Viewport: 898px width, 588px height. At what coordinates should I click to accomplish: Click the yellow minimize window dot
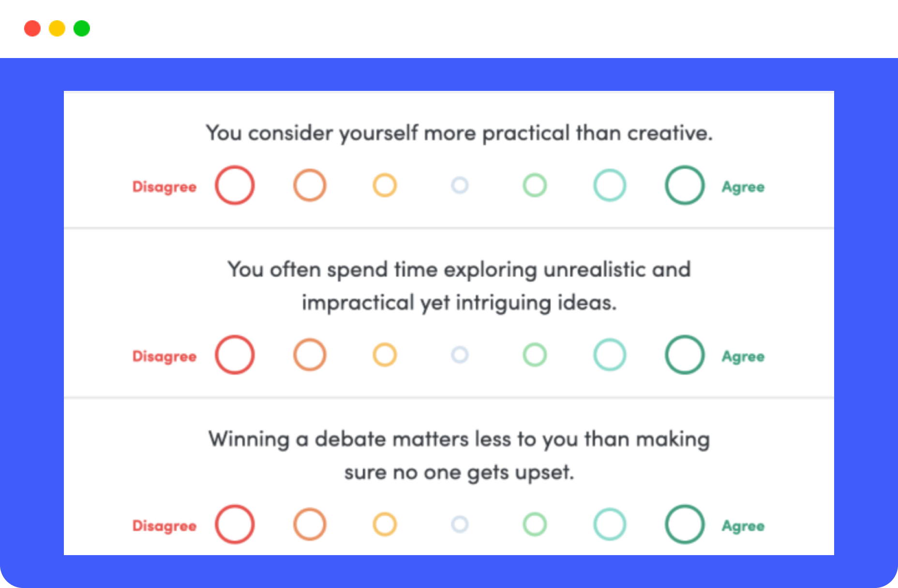coord(57,29)
